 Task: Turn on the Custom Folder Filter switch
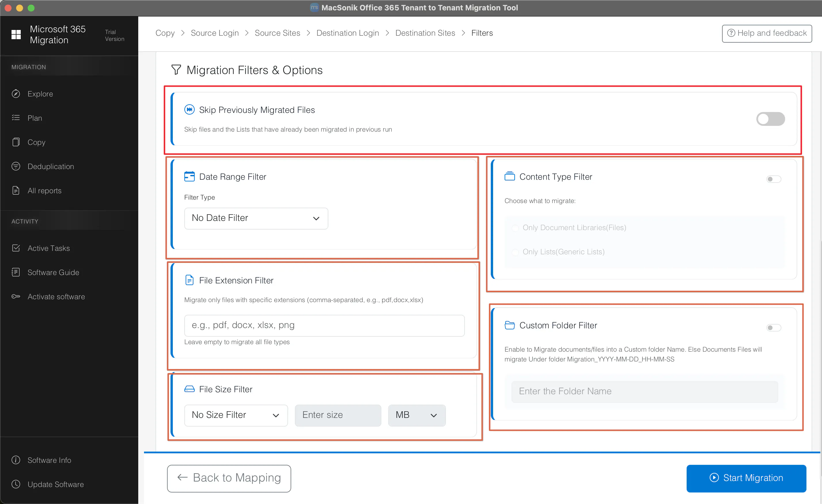[x=774, y=327]
